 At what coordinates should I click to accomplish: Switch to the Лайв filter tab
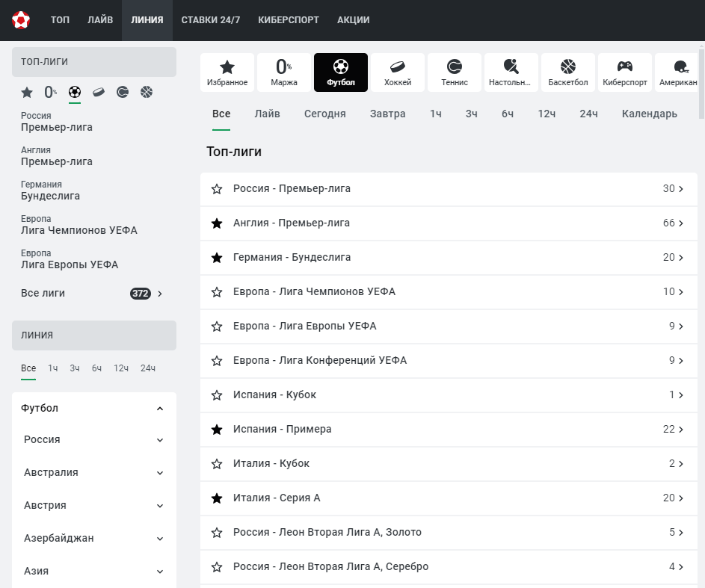click(267, 114)
